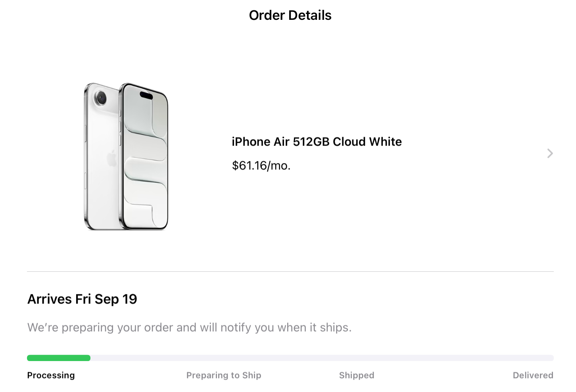Screen dimensions: 576x392
Task: Click the green filled progress bar segment
Action: coord(59,358)
